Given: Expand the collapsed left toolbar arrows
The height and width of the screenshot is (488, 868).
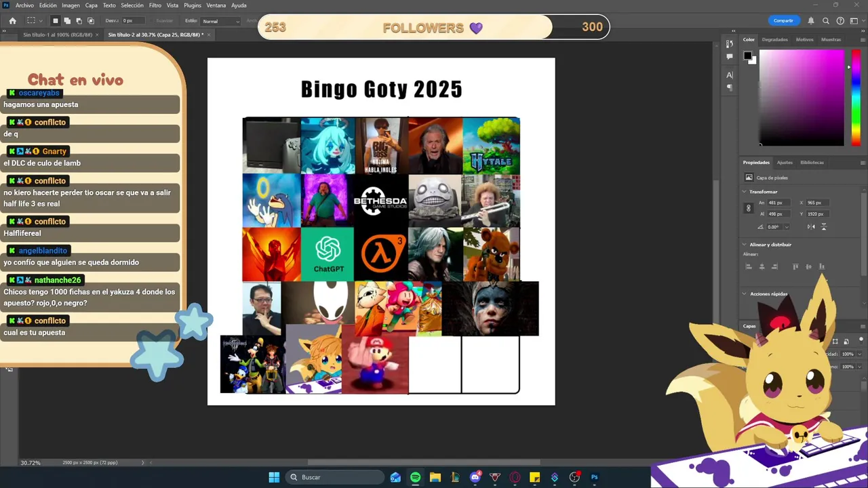Looking at the screenshot, I should click(x=3, y=30).
